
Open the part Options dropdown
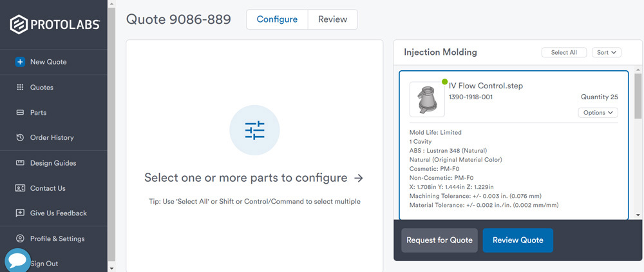[598, 113]
